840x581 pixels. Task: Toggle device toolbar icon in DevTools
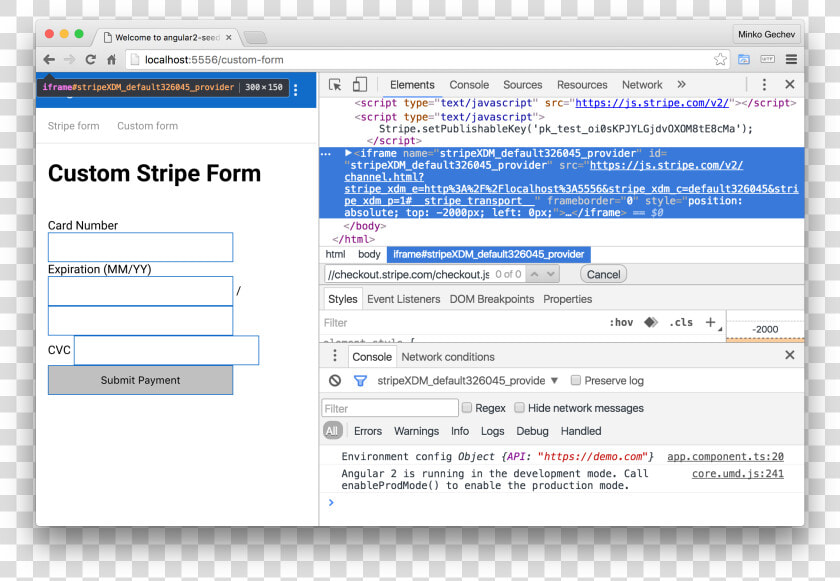coord(359,85)
